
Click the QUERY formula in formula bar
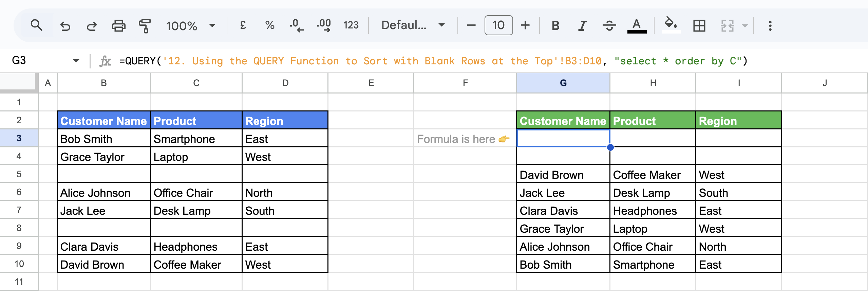(x=433, y=61)
